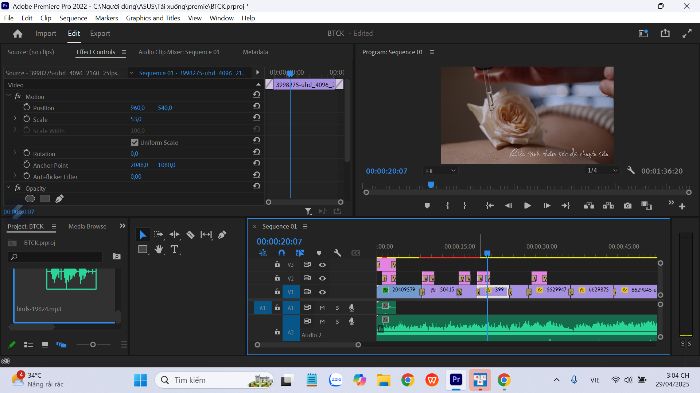
Task: Create ellipse mask under Opacity
Action: [x=30, y=198]
